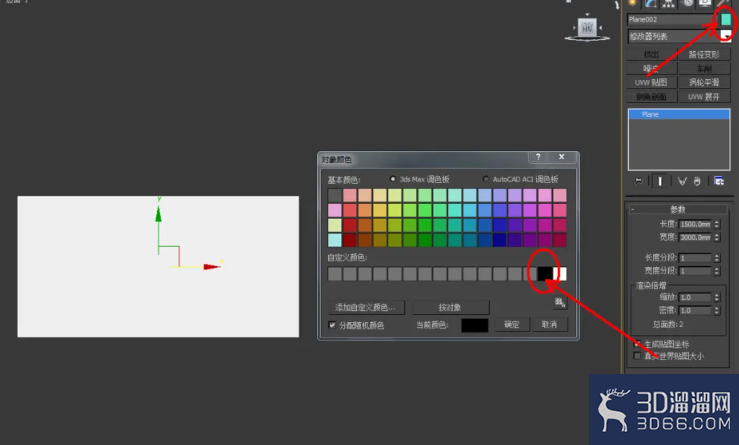Click the 长度分段 spinner arrows

717,258
